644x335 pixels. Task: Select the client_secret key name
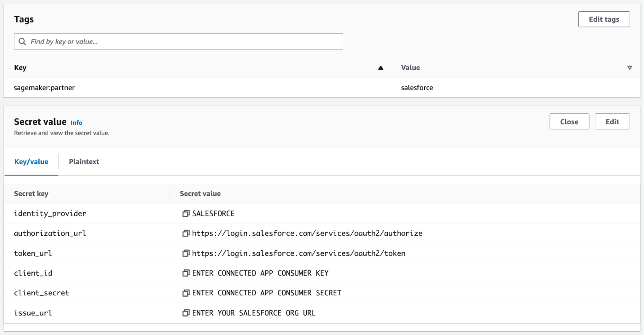click(42, 293)
